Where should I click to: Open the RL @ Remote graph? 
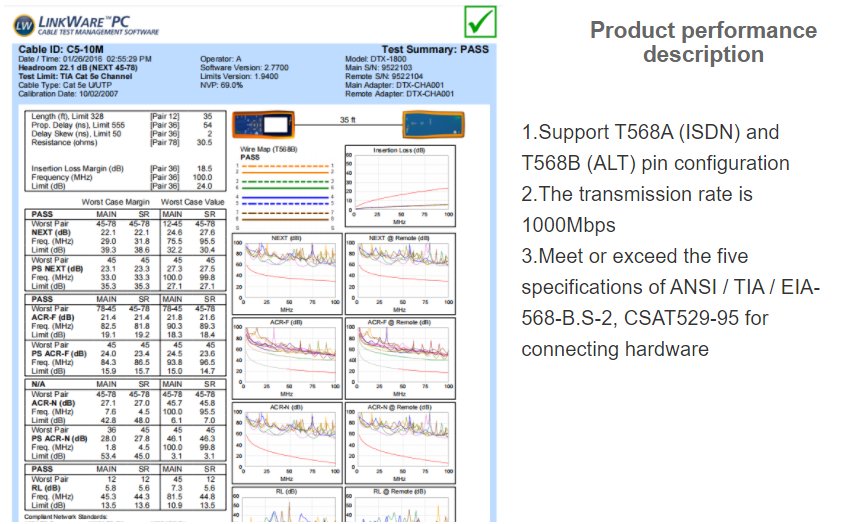400,504
